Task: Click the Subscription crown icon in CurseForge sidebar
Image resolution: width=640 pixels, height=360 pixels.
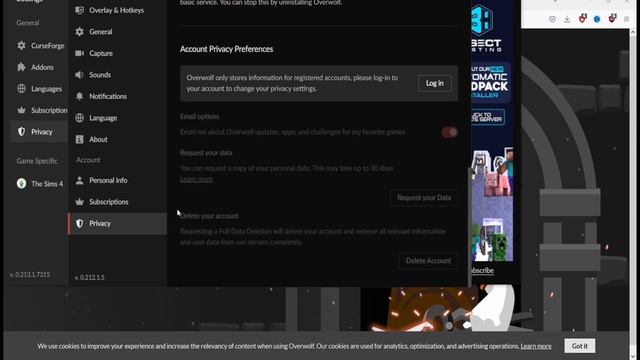Action: [21, 110]
